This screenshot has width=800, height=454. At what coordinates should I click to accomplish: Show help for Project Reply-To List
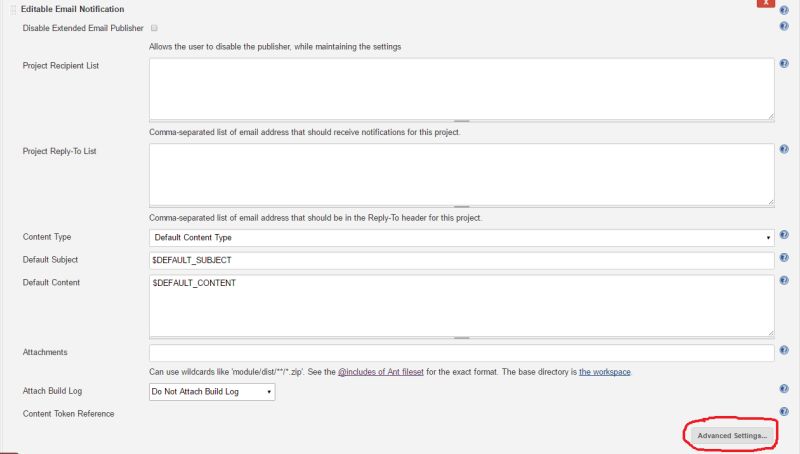(784, 150)
